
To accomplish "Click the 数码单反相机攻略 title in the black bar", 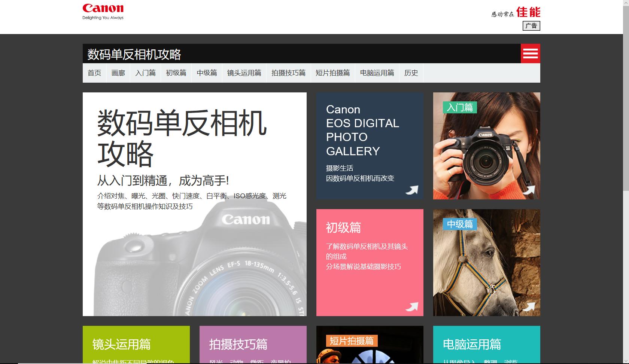I will tap(134, 54).
